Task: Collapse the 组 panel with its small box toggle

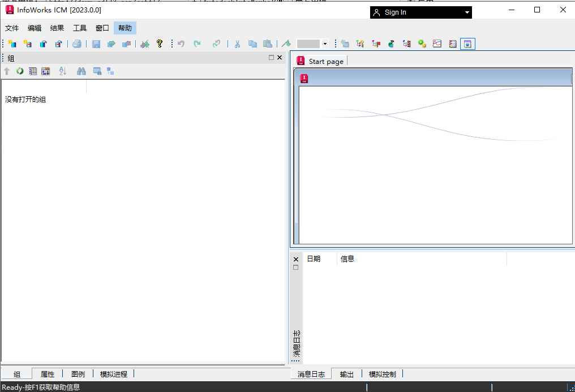Action: coord(271,57)
